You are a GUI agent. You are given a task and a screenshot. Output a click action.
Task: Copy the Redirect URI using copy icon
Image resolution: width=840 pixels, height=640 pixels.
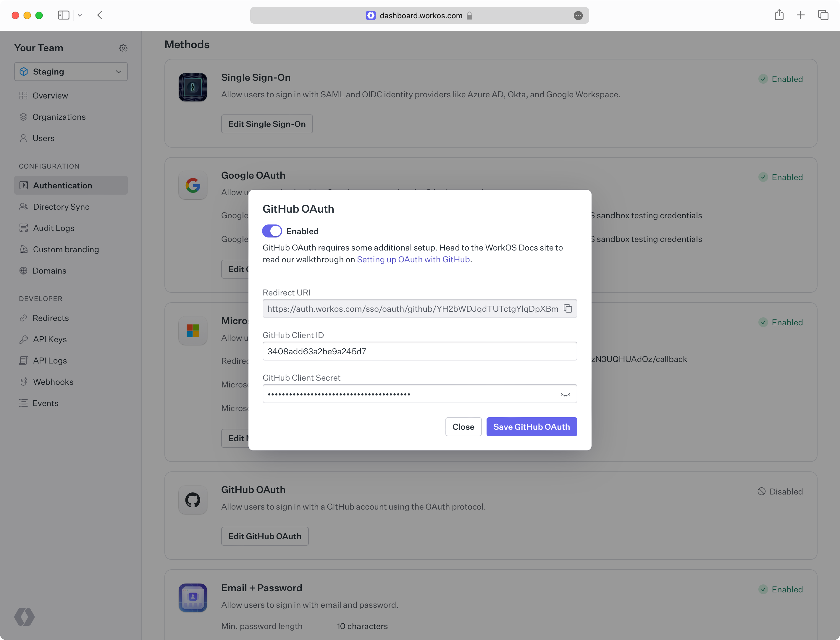568,308
